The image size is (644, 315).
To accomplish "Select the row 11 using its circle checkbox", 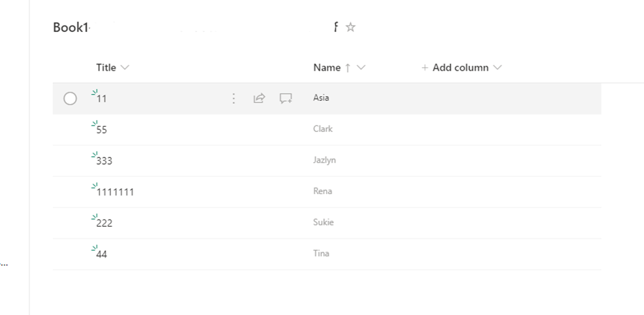I will (70, 99).
